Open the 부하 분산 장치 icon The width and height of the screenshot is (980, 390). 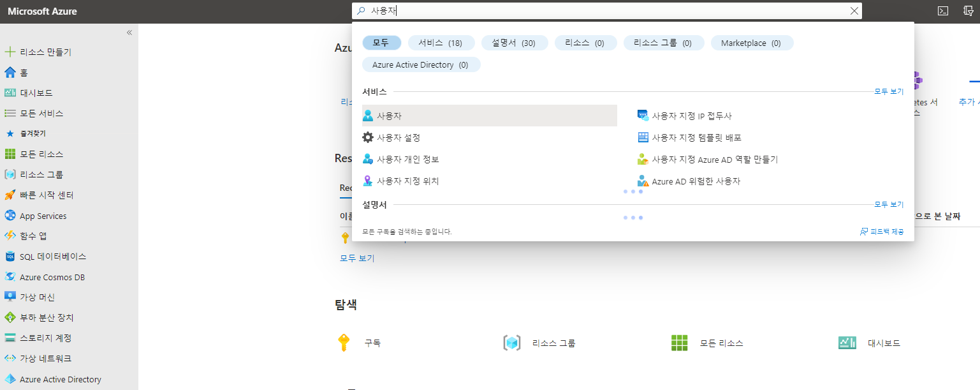point(10,317)
